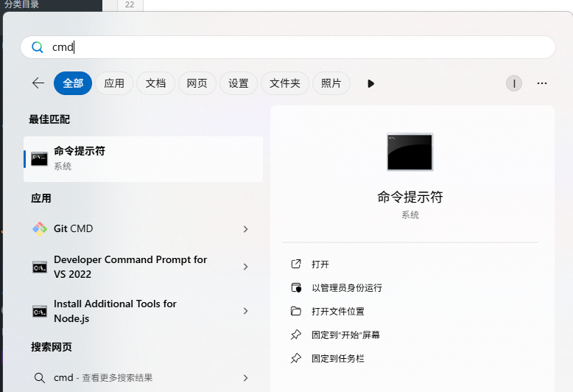The height and width of the screenshot is (392, 573).
Task: Click the Pin to taskbar (固定到任务栏) option
Action: click(337, 358)
